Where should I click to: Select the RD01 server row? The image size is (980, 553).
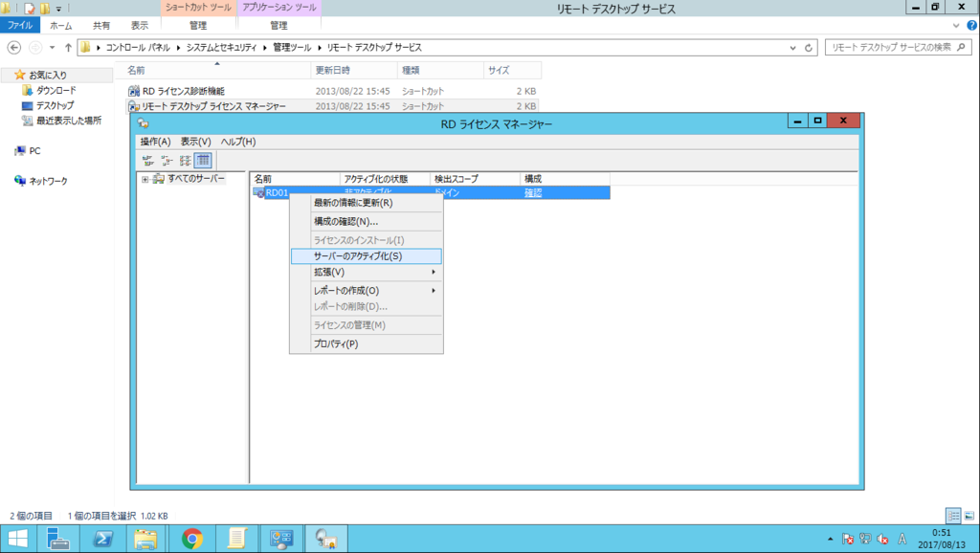tap(278, 191)
